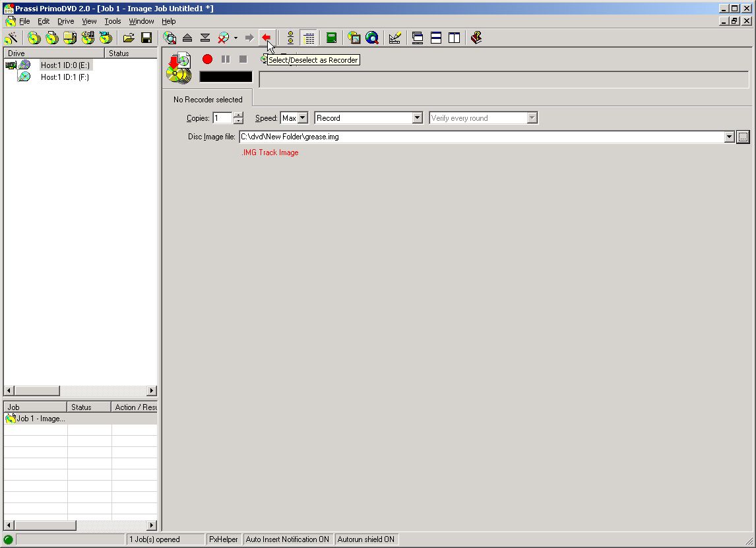
Task: Open the Speed Max dropdown
Action: tap(302, 118)
